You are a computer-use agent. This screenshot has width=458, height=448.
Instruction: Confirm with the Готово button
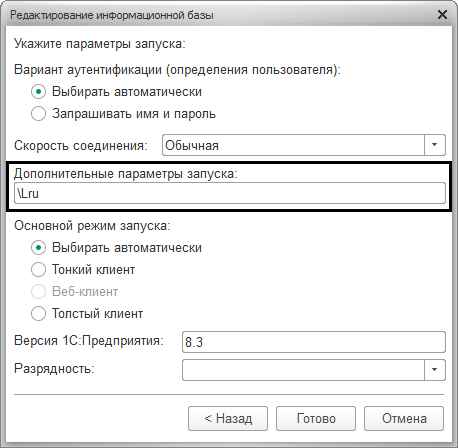pos(316,418)
